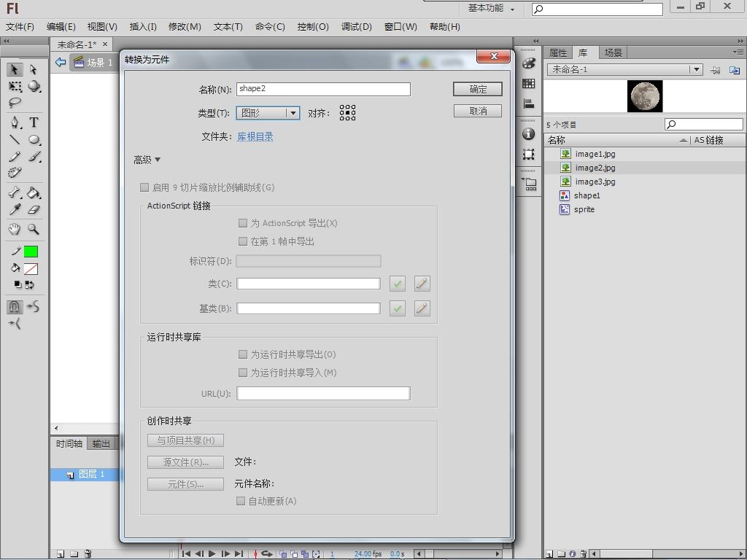Select the Pen tool
Screen dimensions: 747x560
point(15,122)
